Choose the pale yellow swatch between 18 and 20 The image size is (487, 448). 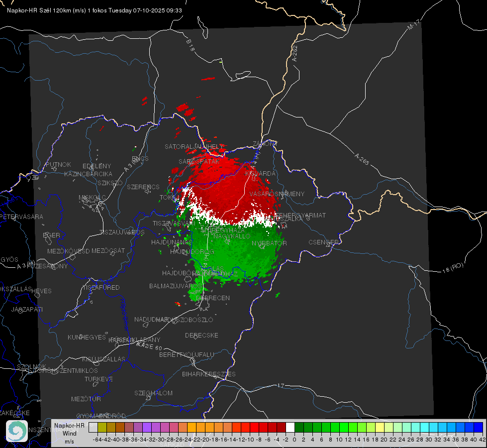click(x=380, y=427)
